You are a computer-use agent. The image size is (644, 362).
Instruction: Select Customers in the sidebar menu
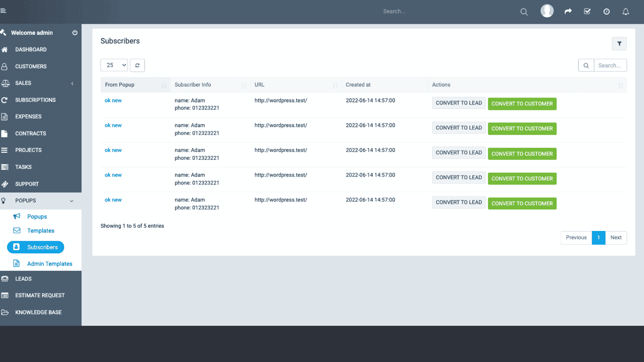pyautogui.click(x=31, y=66)
